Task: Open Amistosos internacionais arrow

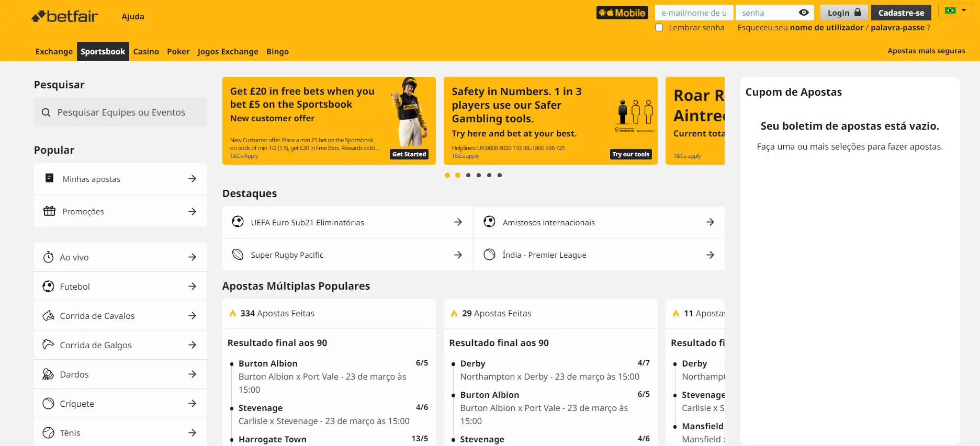Action: coord(710,222)
